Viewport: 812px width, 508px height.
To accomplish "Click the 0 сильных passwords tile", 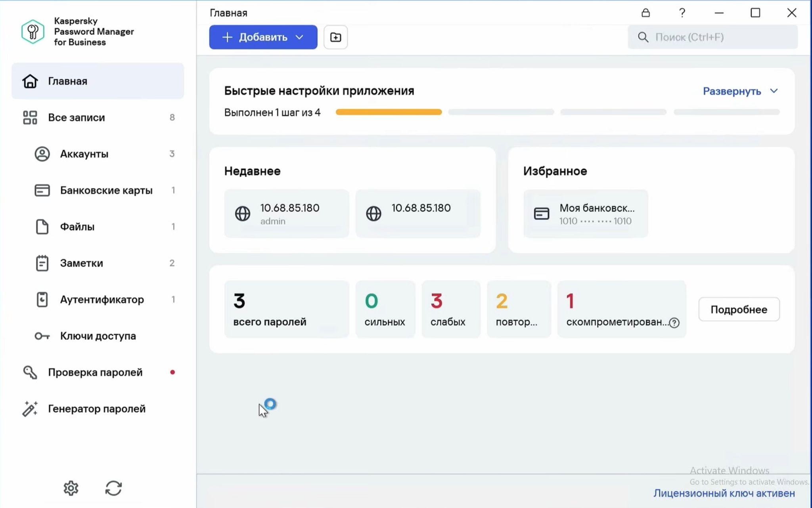I will pyautogui.click(x=385, y=309).
